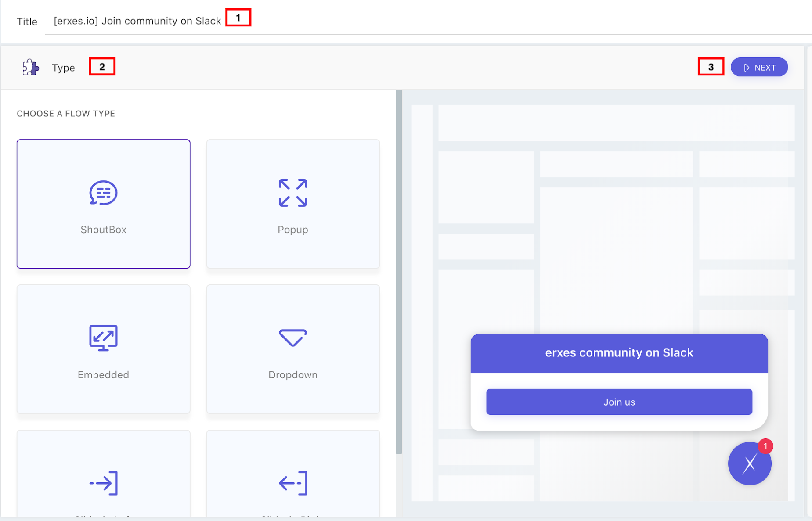
Task: Click the red notification badge
Action: 765,446
